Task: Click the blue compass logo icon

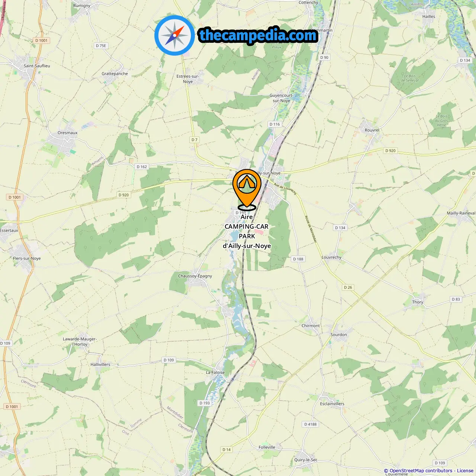Action: pos(174,35)
